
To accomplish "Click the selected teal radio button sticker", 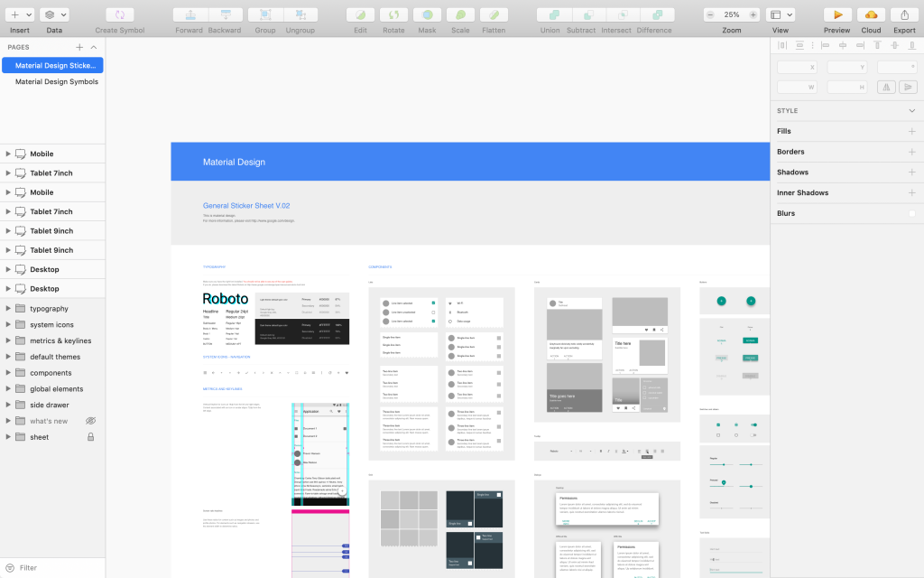I will (736, 424).
